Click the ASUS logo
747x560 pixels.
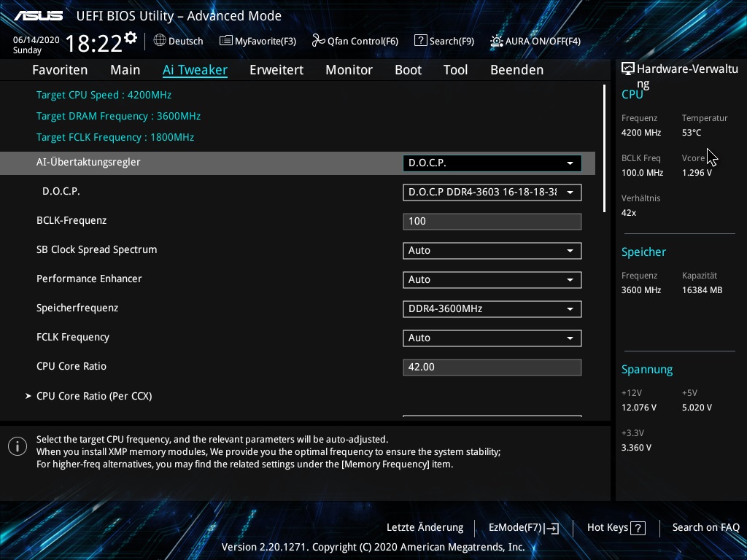pyautogui.click(x=39, y=16)
